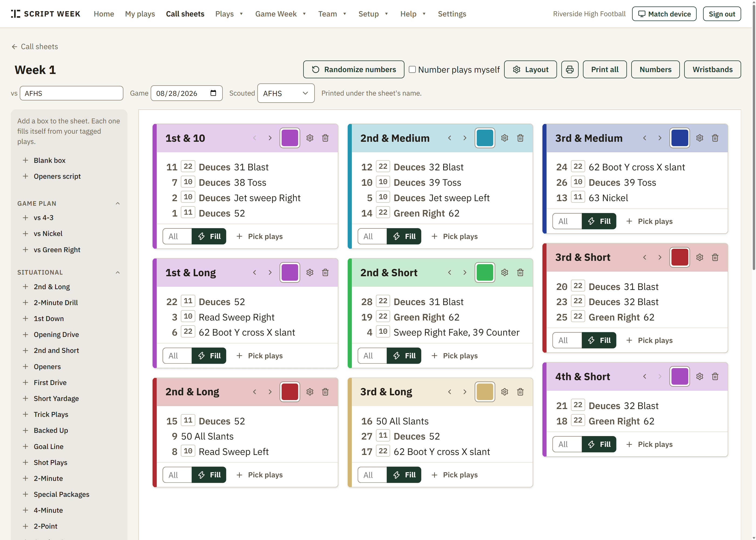
Task: Click Print all button
Action: coord(605,69)
